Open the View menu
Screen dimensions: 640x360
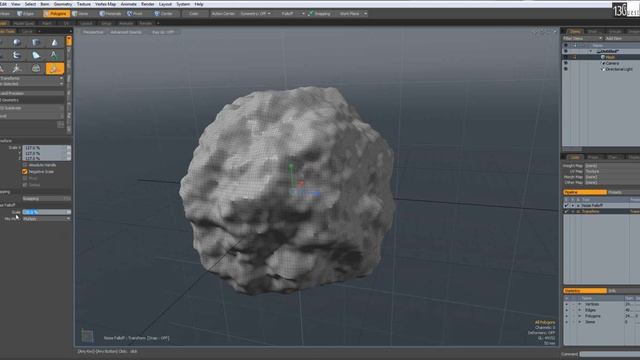point(16,4)
